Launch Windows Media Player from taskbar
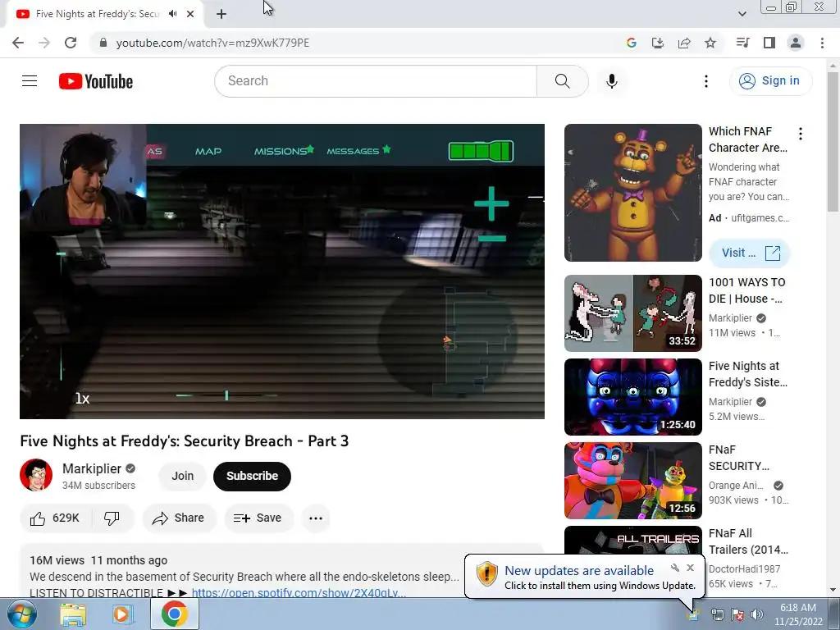Image resolution: width=840 pixels, height=630 pixels. pos(123,614)
